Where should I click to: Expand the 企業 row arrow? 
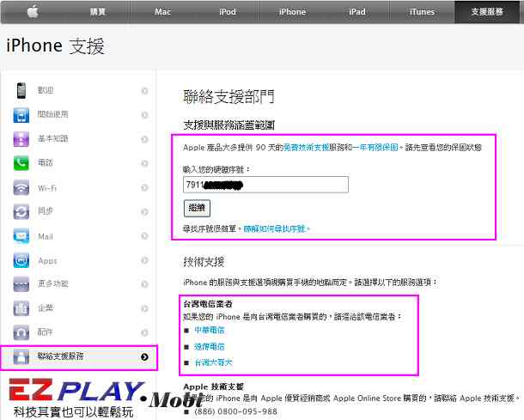(x=144, y=308)
